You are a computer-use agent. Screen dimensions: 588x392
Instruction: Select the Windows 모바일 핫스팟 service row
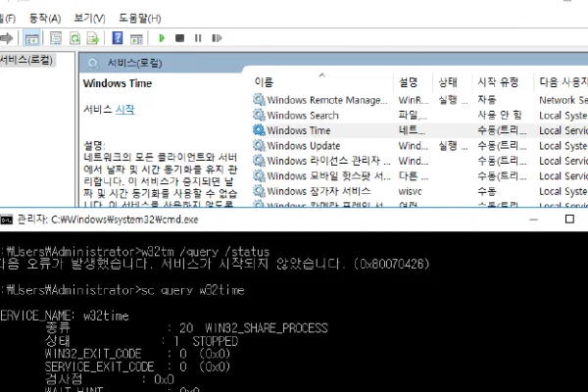(420, 176)
